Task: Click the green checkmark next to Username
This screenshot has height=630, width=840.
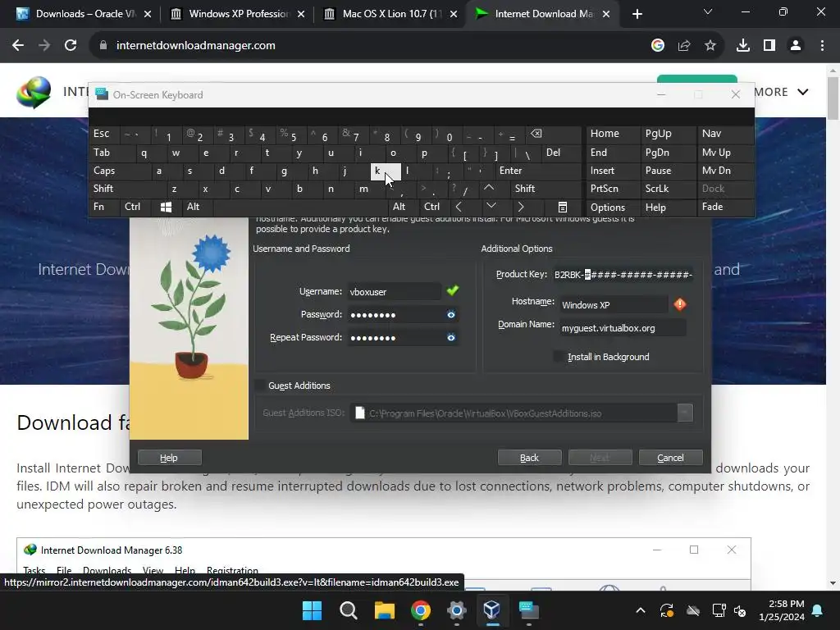Action: point(453,290)
